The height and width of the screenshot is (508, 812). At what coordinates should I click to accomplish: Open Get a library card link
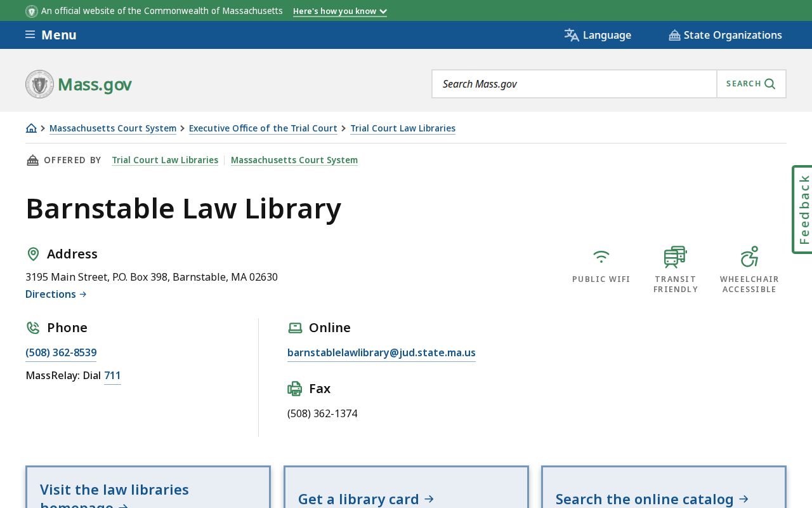pos(366,499)
